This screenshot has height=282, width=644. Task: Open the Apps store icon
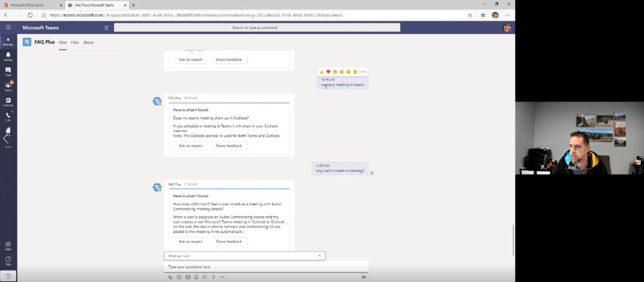[8, 245]
